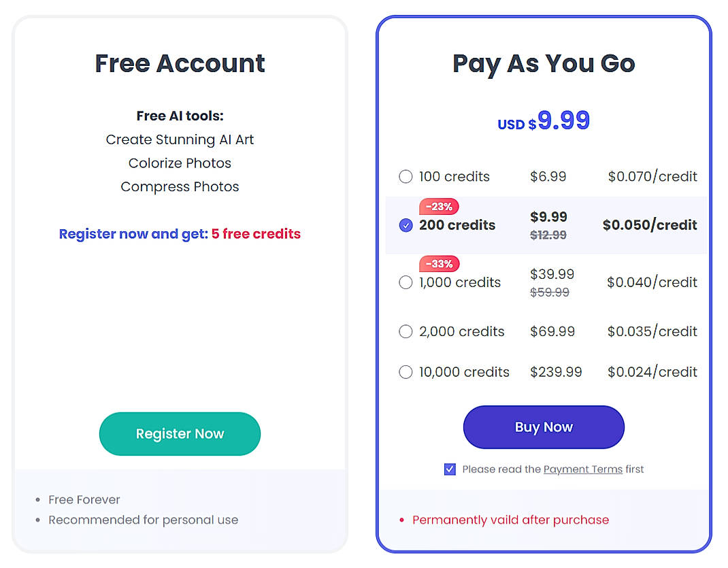Screen dimensions: 728x568
Task: Click the Free Account heading
Action: pos(180,63)
